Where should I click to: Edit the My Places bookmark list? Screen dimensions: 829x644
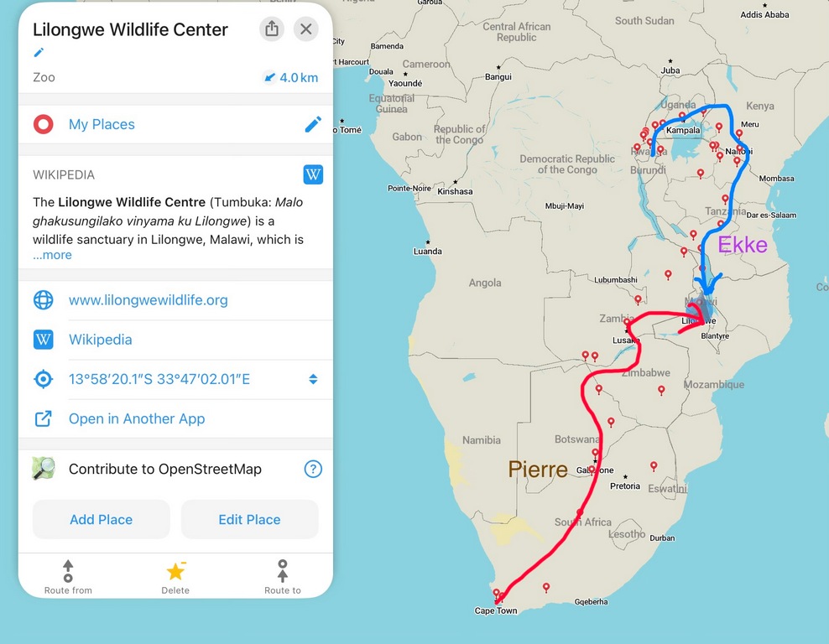[x=313, y=124]
